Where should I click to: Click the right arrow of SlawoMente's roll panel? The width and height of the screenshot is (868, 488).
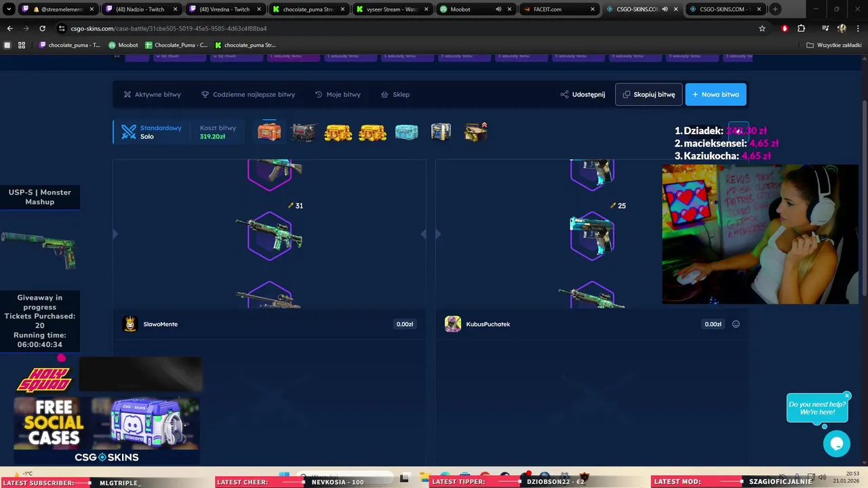tap(423, 234)
